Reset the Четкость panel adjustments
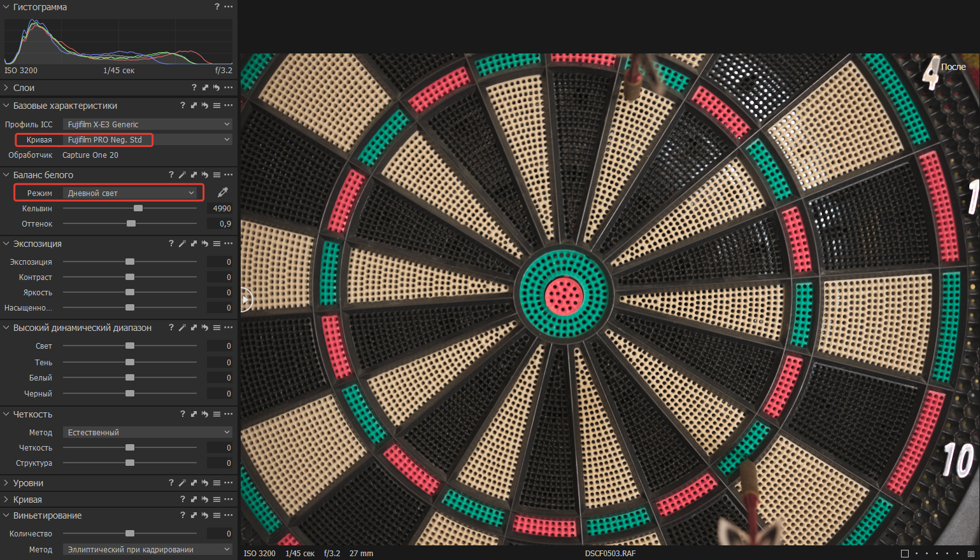The width and height of the screenshot is (980, 560). (205, 414)
